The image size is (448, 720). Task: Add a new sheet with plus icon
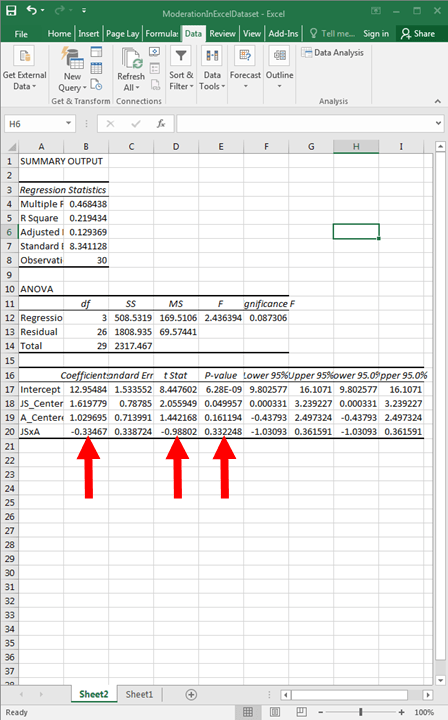pyautogui.click(x=191, y=695)
